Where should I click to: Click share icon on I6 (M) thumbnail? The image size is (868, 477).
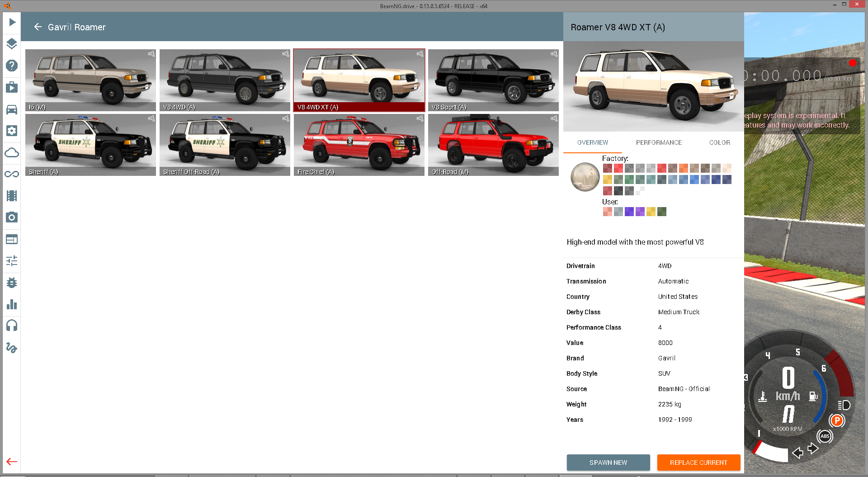151,54
